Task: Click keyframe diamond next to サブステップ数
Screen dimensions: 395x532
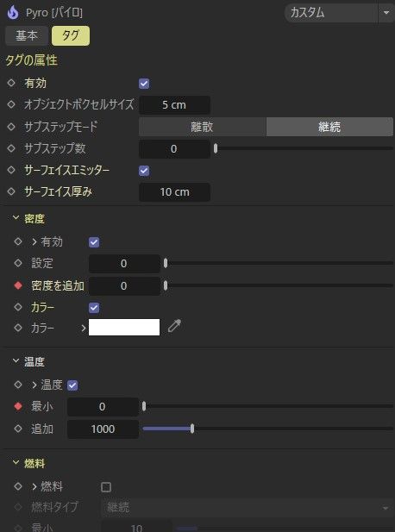Action: 11,148
